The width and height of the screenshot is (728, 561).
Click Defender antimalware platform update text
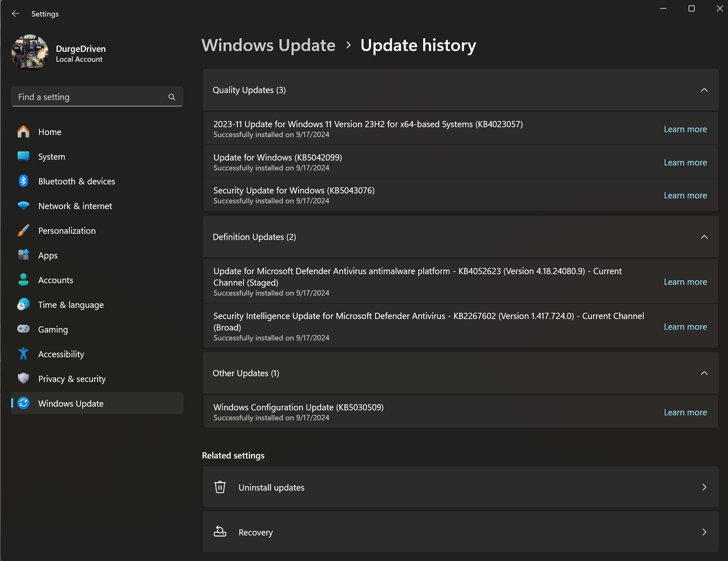pos(417,277)
